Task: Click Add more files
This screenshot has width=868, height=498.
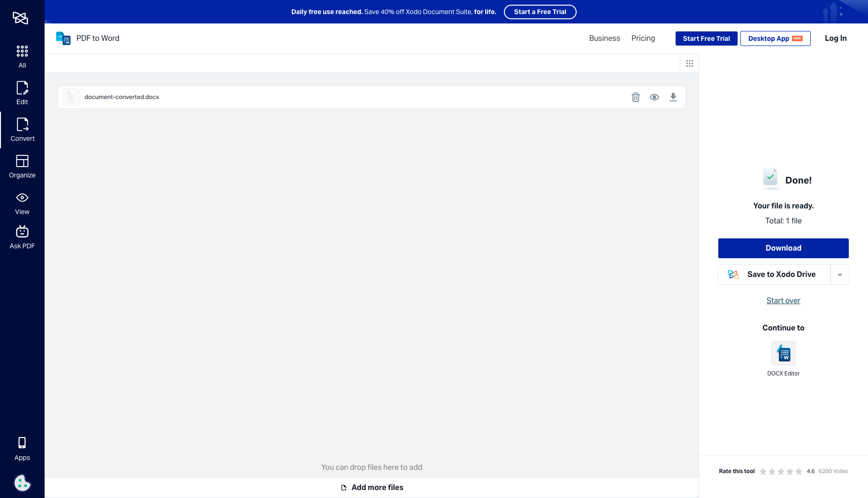Action: (372, 488)
